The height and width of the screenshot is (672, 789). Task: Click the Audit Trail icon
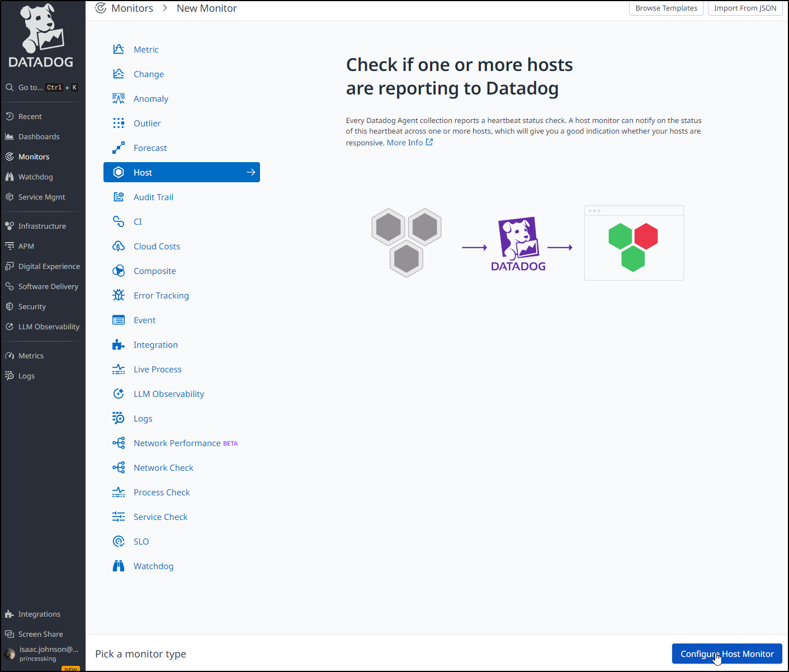pos(119,197)
